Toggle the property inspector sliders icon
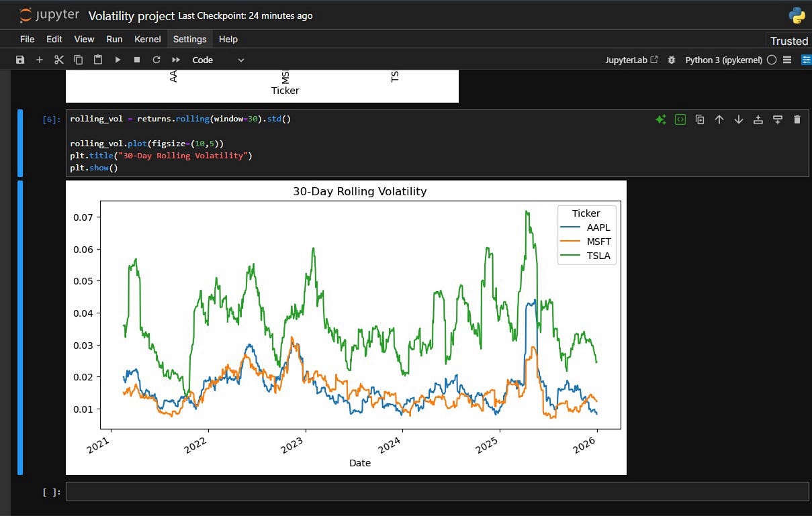The width and height of the screenshot is (812, 516). tap(806, 60)
